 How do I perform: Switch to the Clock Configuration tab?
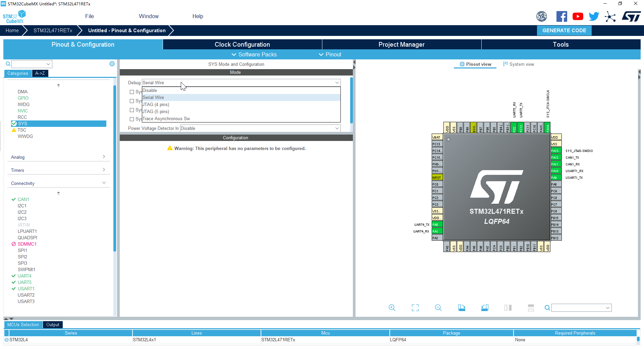[x=242, y=44]
